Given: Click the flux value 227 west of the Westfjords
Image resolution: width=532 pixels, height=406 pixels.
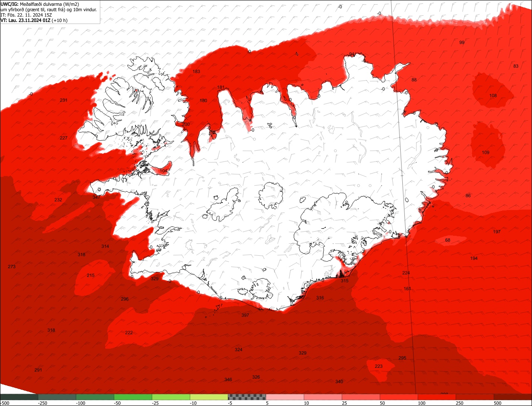Looking at the screenshot, I should (64, 138).
